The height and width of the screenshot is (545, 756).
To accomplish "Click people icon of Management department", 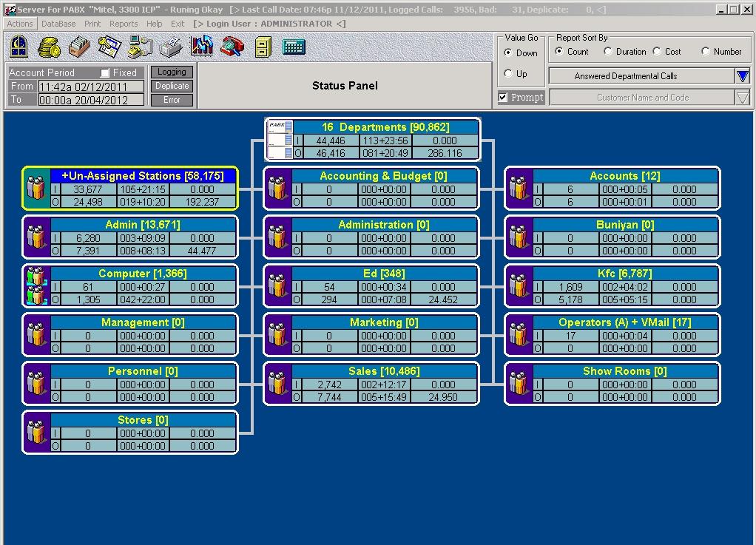I will (37, 335).
